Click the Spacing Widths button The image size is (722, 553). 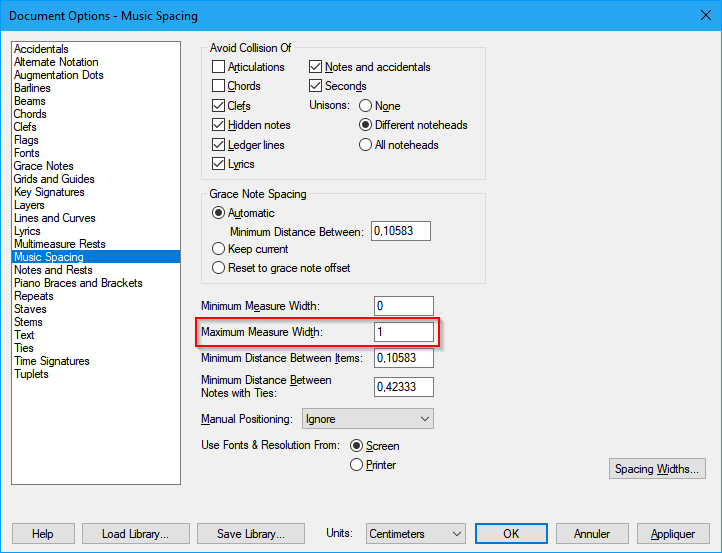658,469
